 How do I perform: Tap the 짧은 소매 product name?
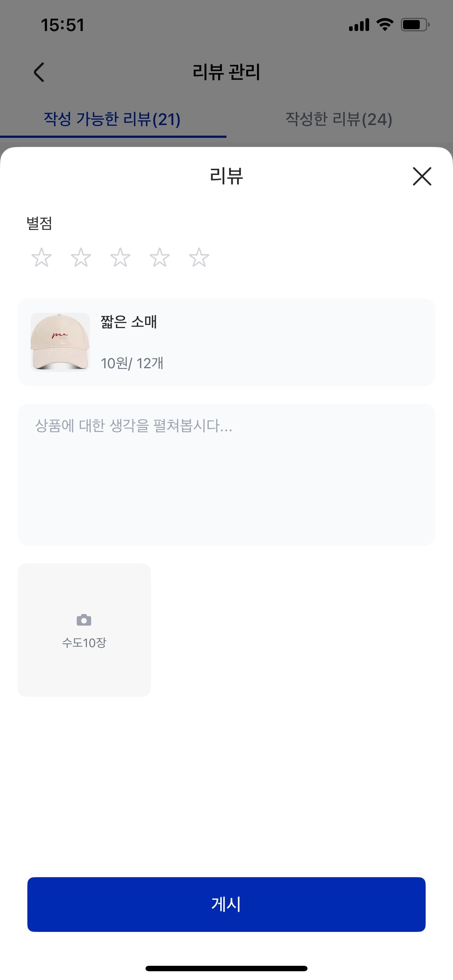pyautogui.click(x=129, y=322)
